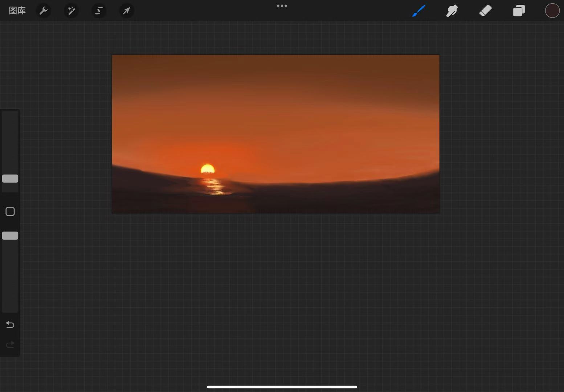Open the Adjustments magic wand menu
Screen dimensions: 564x392
71,11
